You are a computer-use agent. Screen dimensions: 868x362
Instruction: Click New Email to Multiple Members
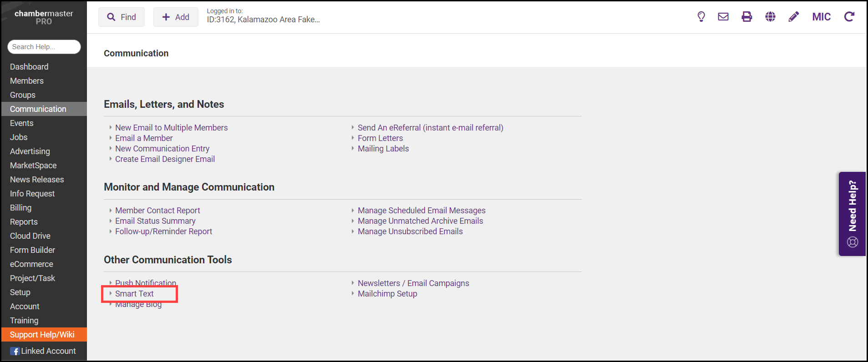tap(171, 128)
